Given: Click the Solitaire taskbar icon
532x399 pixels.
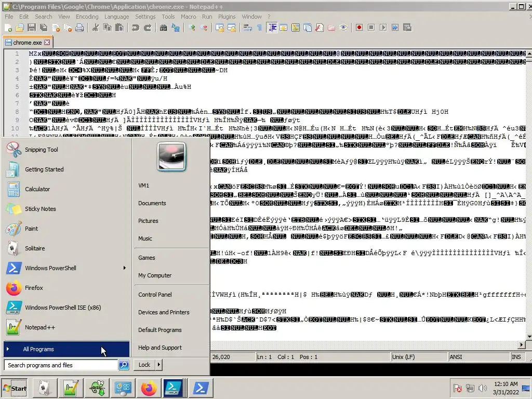Looking at the screenshot, I should point(45,388).
